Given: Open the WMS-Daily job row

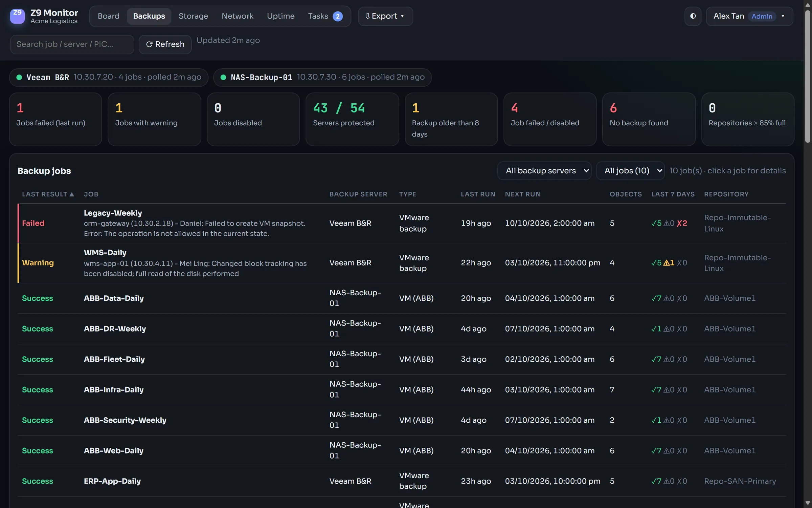Looking at the screenshot, I should pos(402,263).
